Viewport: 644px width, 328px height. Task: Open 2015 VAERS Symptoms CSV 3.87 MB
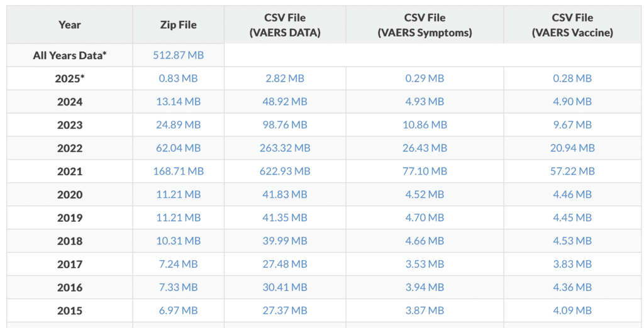click(425, 310)
